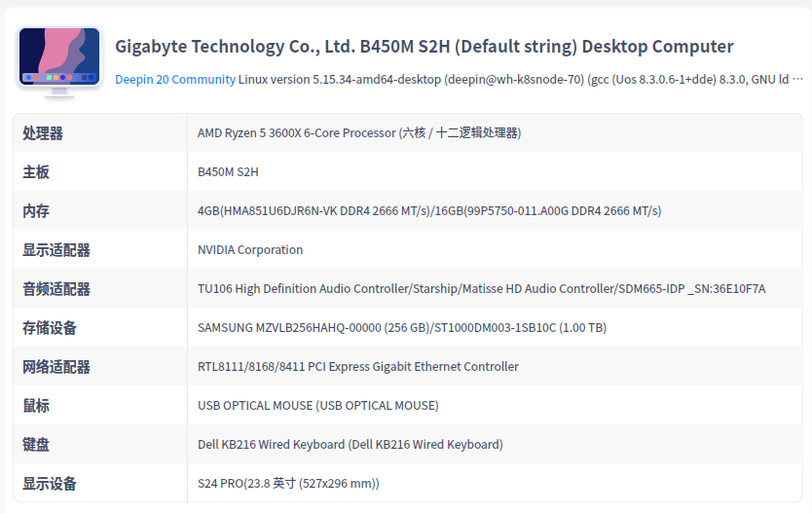This screenshot has width=812, height=514.
Task: Click the RTL8111 Gigabit Ethernet Controller value
Action: point(358,367)
